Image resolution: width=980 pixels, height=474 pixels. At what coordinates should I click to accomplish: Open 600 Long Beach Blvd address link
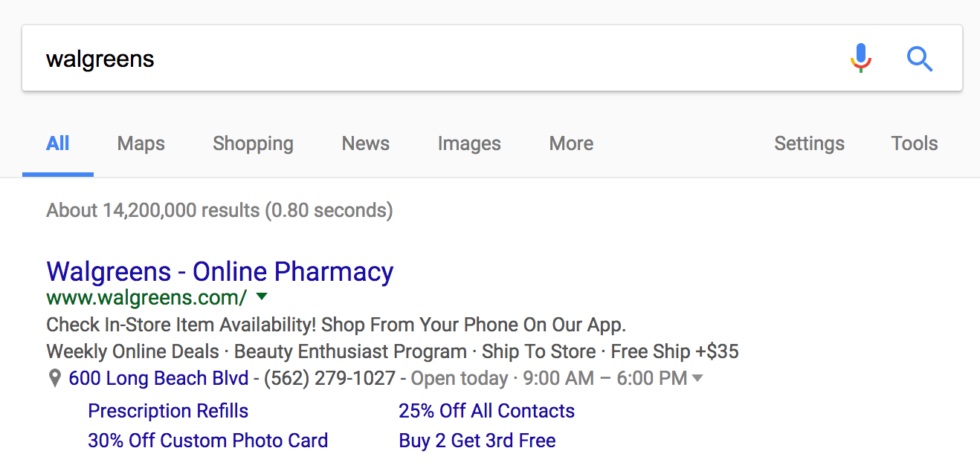tap(158, 378)
